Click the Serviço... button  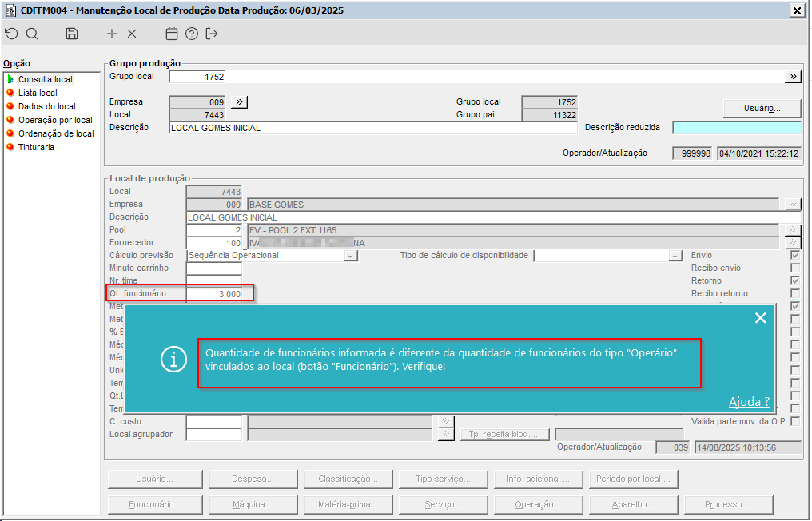[443, 504]
